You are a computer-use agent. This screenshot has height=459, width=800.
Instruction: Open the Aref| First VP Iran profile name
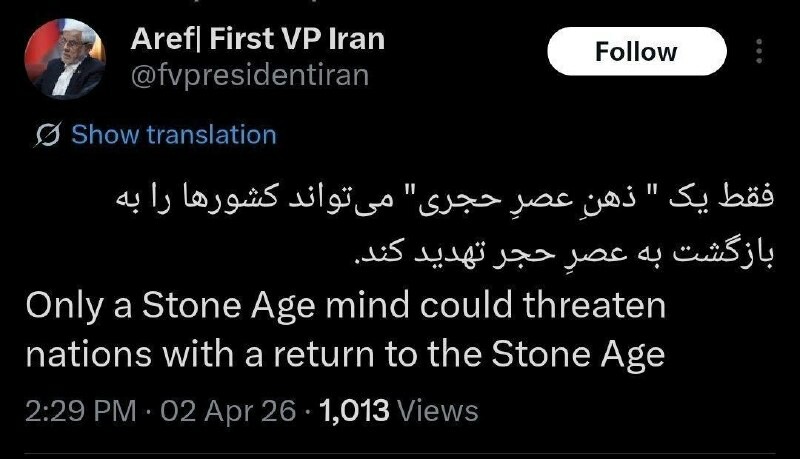pyautogui.click(x=257, y=40)
